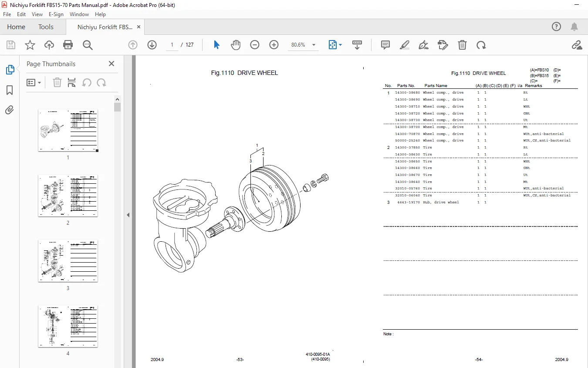Go to the next page
This screenshot has width=588, height=368.
(152, 45)
